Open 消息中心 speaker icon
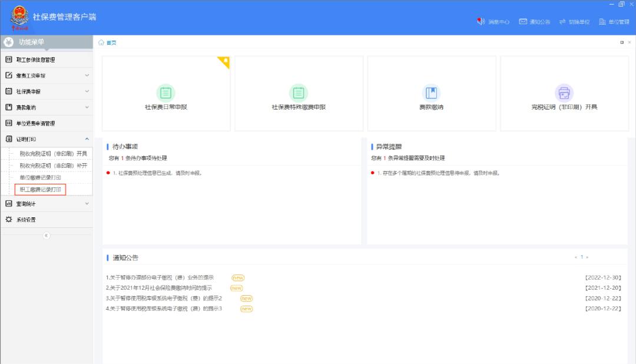This screenshot has height=364, width=636. point(481,22)
